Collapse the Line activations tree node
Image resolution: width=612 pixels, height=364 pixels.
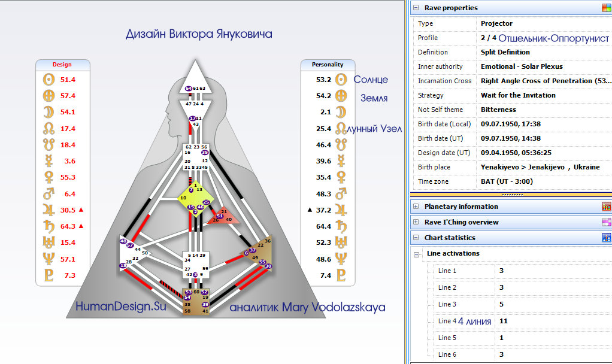coord(417,254)
